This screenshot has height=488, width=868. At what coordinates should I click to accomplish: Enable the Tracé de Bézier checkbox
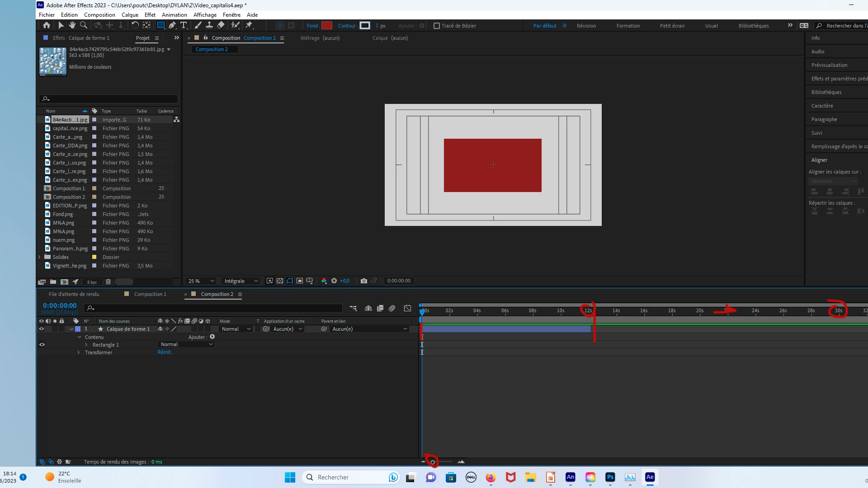pyautogui.click(x=437, y=26)
